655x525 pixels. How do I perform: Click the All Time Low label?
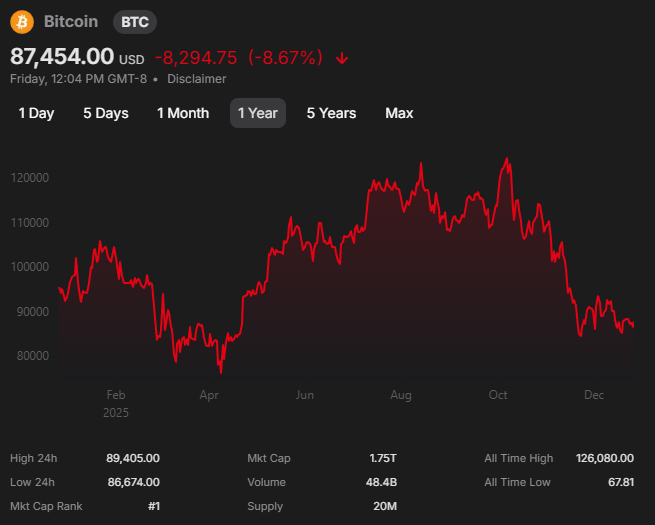click(517, 482)
